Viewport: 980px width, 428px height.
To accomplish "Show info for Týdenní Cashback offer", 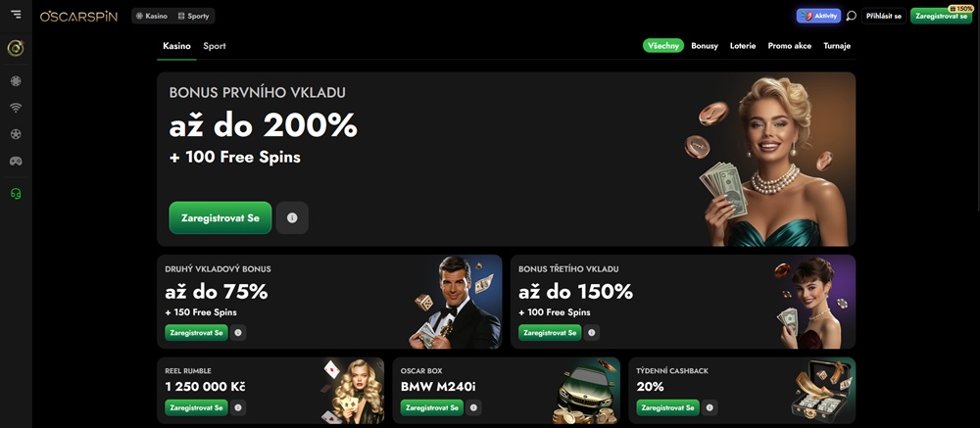I will (x=710, y=408).
